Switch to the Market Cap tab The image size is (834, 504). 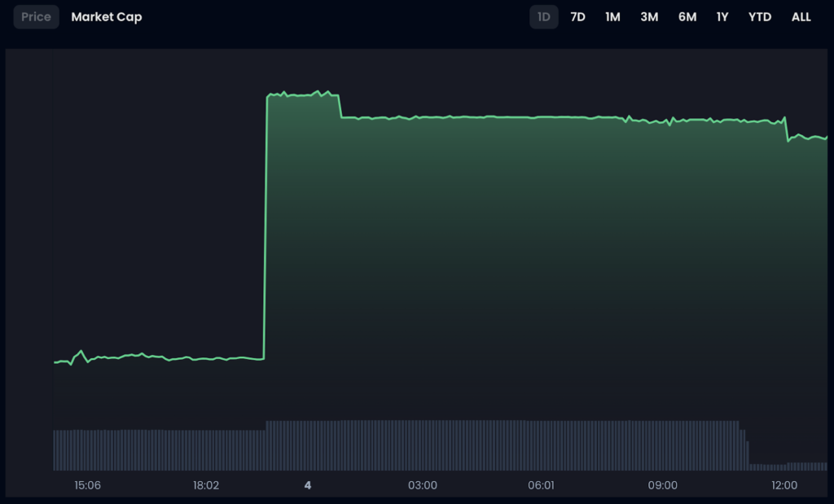pyautogui.click(x=107, y=17)
